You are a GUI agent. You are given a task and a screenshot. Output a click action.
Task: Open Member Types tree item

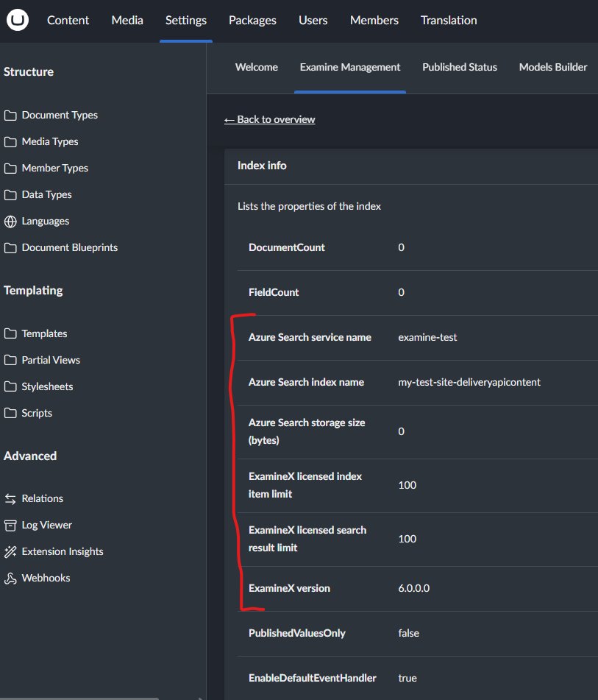coord(55,168)
